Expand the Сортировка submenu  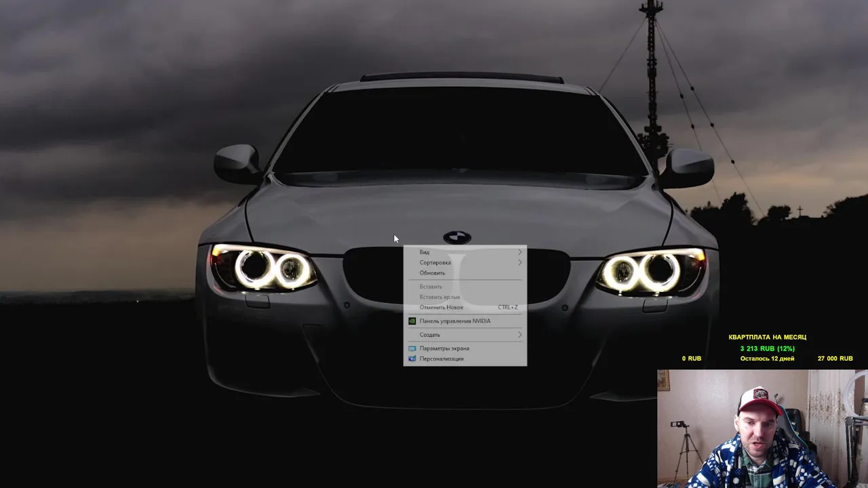pos(465,262)
